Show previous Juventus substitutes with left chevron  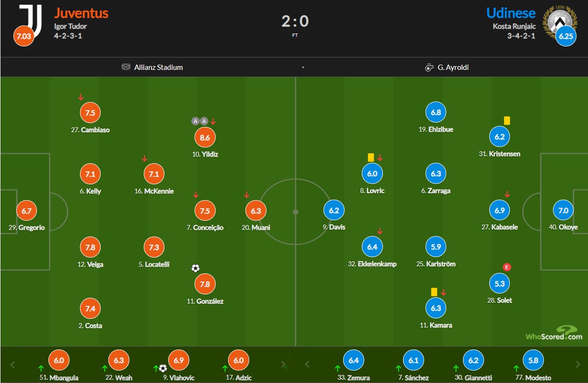(x=13, y=364)
